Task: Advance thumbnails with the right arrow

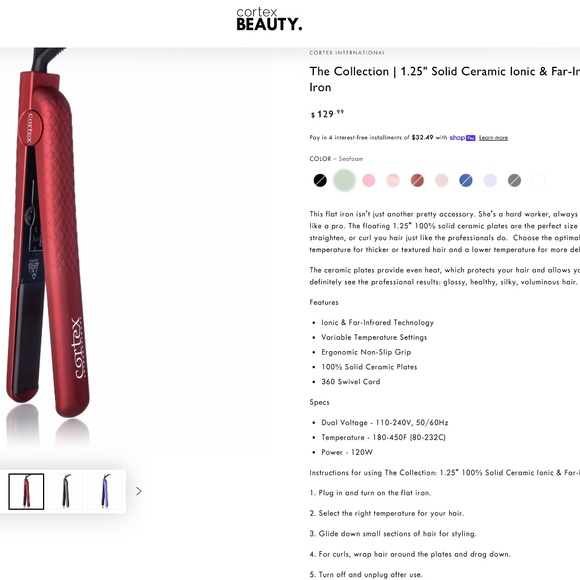Action: click(139, 491)
